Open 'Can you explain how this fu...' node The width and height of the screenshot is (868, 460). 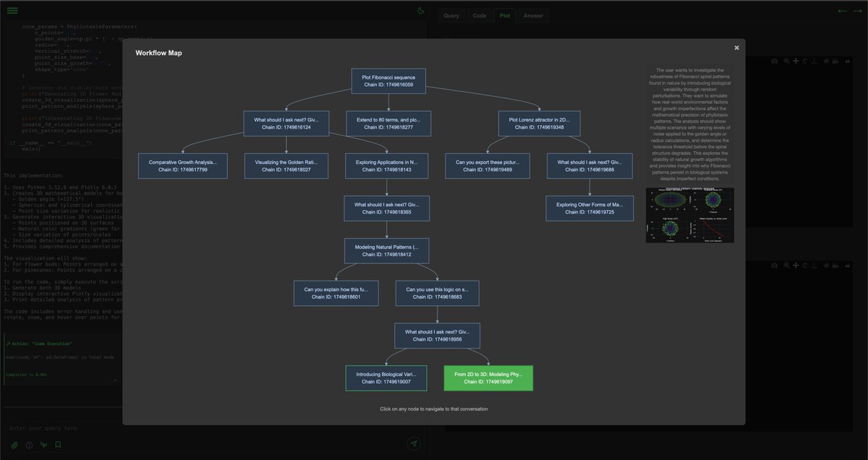(336, 292)
